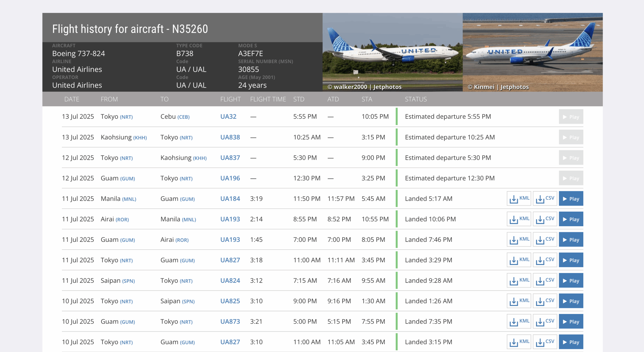Download KML for UA184 Manila to Guam

[x=519, y=199]
